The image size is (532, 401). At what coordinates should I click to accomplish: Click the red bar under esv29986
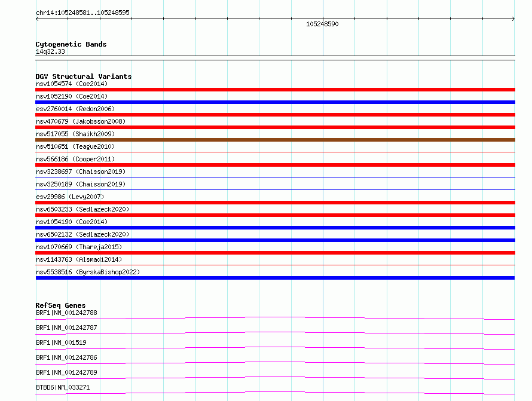tap(275, 203)
